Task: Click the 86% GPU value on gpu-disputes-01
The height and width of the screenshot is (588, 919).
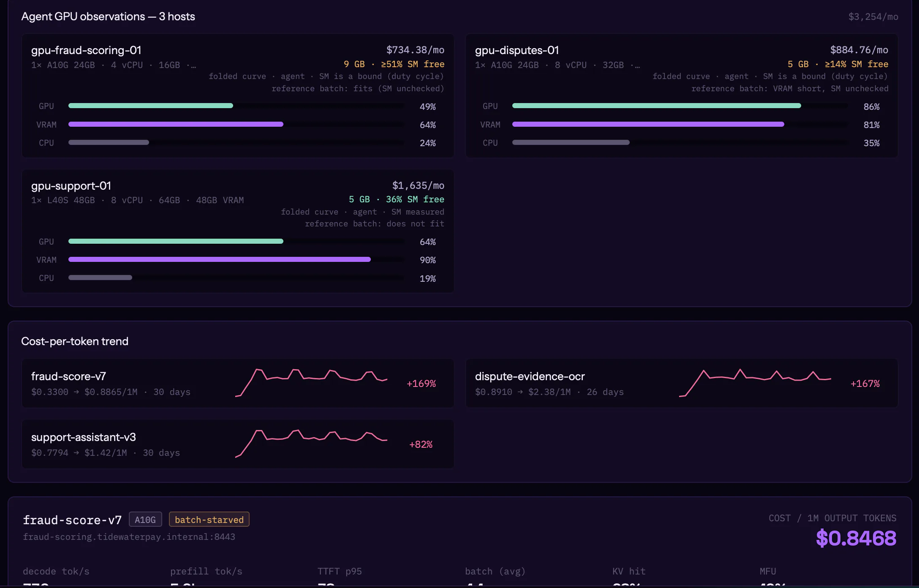Action: coord(871,107)
